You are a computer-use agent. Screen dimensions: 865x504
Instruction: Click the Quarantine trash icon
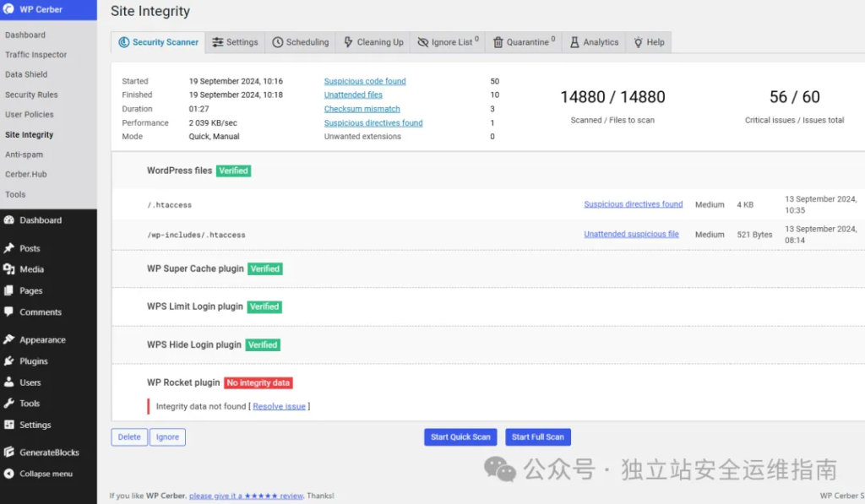498,42
